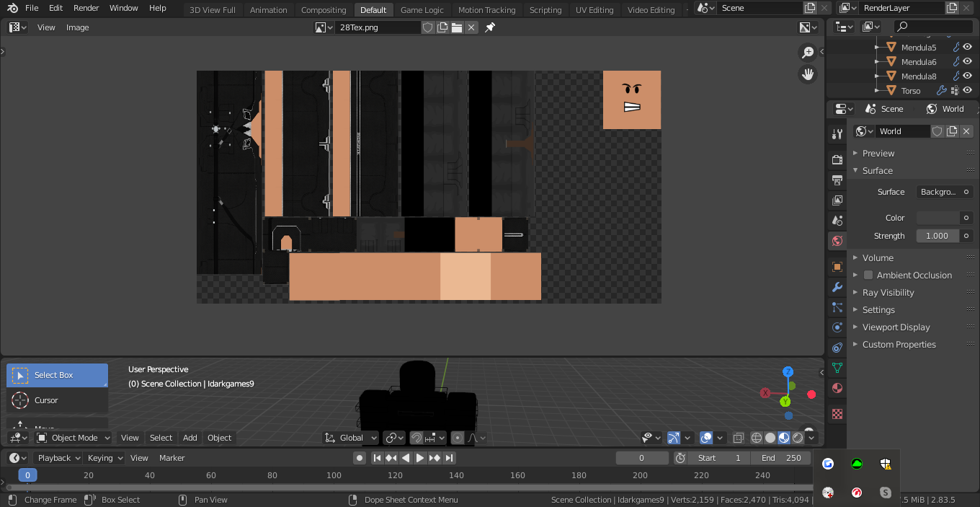Pin the 28Tex.png image
The image size is (980, 507).
[490, 27]
